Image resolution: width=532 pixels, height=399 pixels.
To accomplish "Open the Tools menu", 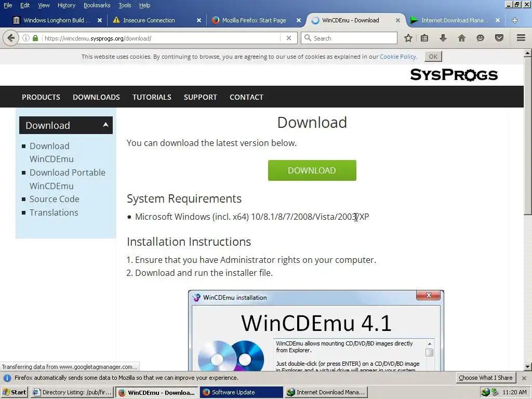I will point(125,5).
